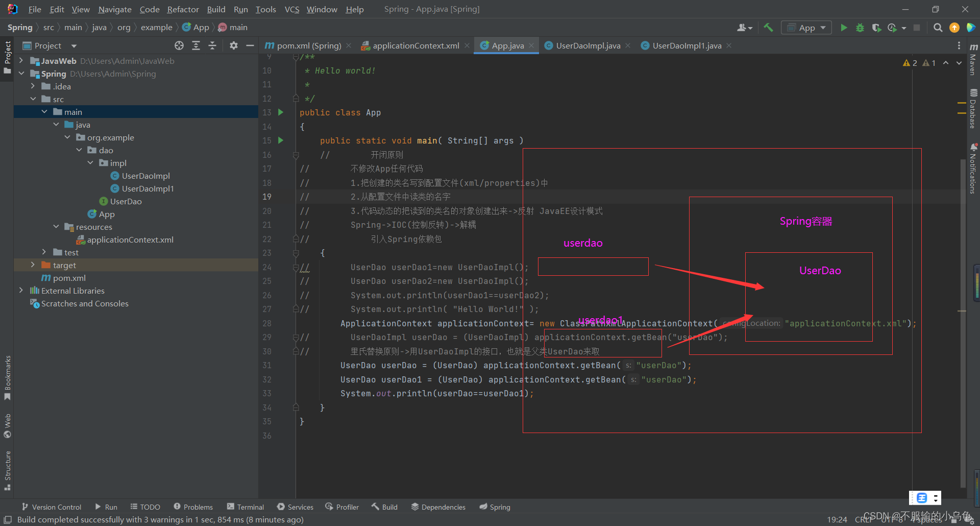Select applicationContext.xml in project tree
Screen dimensions: 980x526
(130, 240)
